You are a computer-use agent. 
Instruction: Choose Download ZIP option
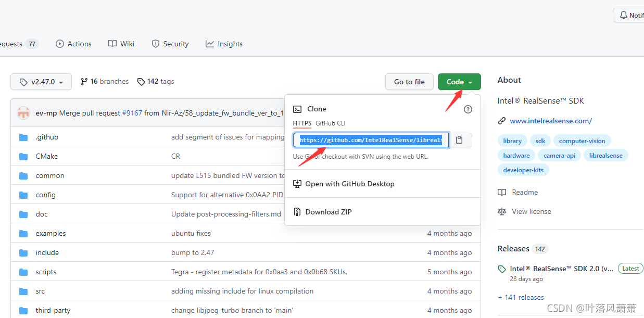(323, 212)
